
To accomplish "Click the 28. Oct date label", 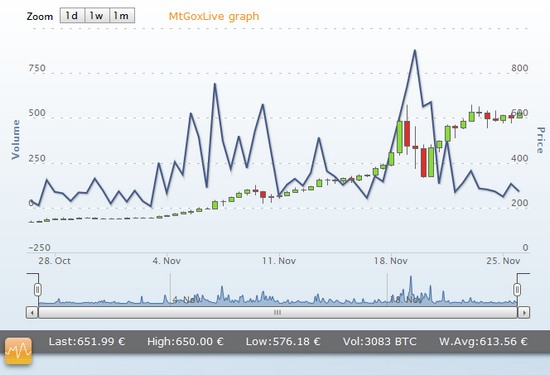I will (54, 261).
